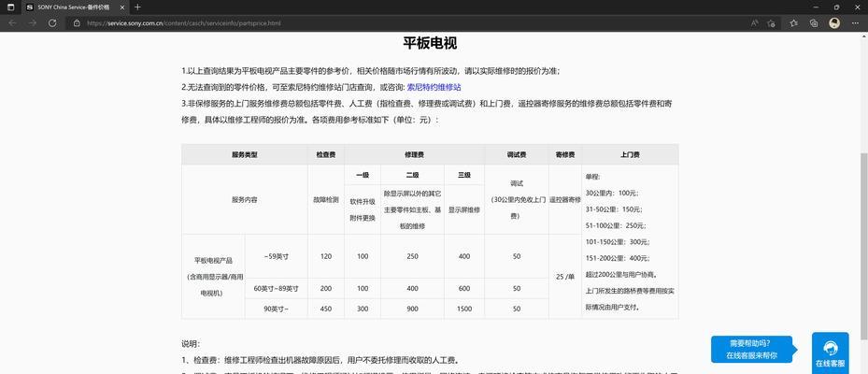Click the 服务类型 table header
The height and width of the screenshot is (374, 868).
point(244,155)
